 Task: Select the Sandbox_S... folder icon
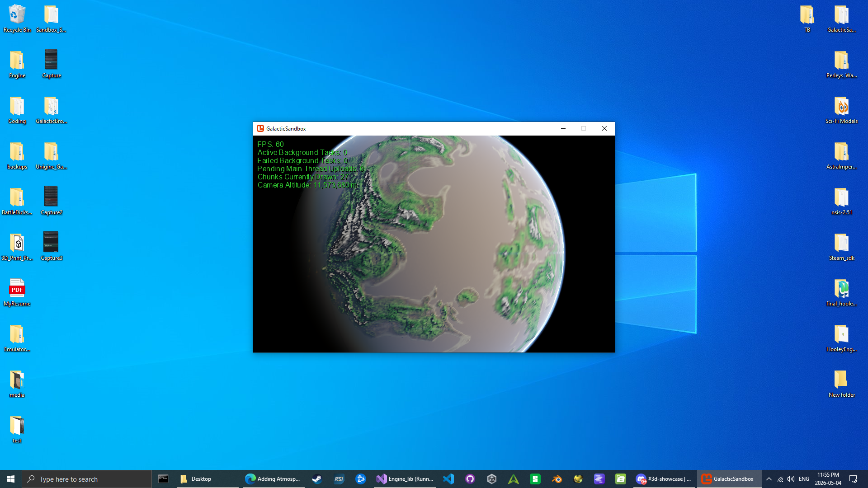(52, 19)
